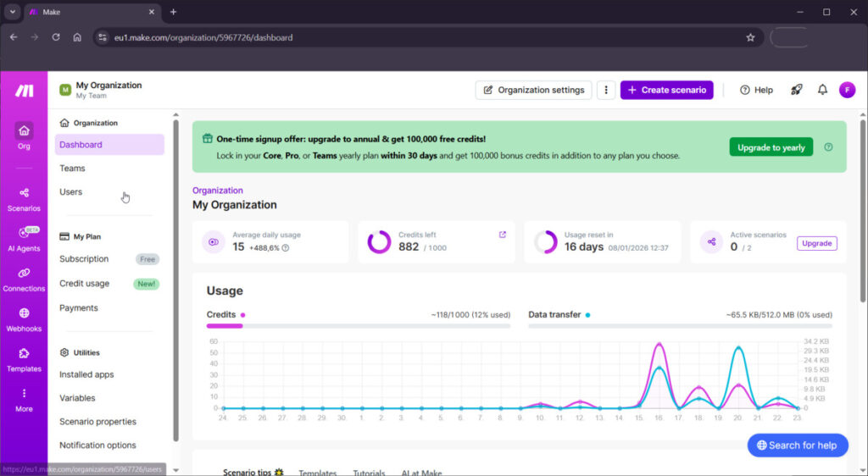Click the Upgrade to yearly button
Screen dimensions: 868x476
[770, 147]
